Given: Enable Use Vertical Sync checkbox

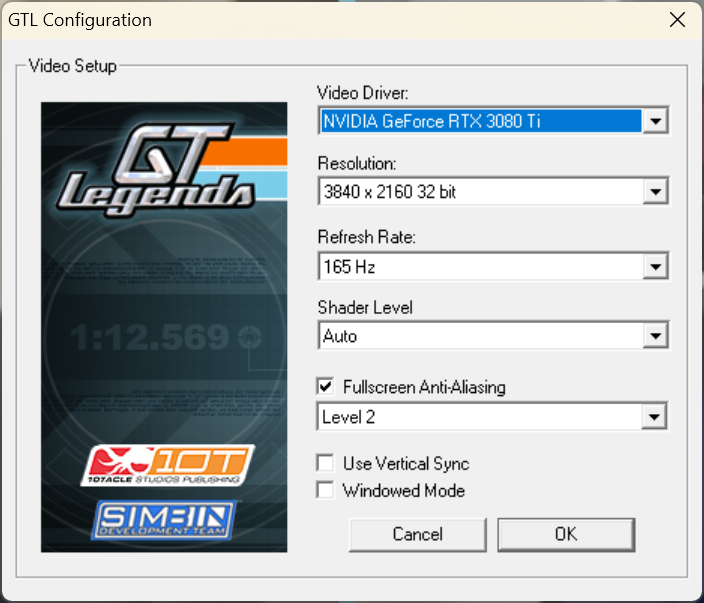Looking at the screenshot, I should pos(326,463).
